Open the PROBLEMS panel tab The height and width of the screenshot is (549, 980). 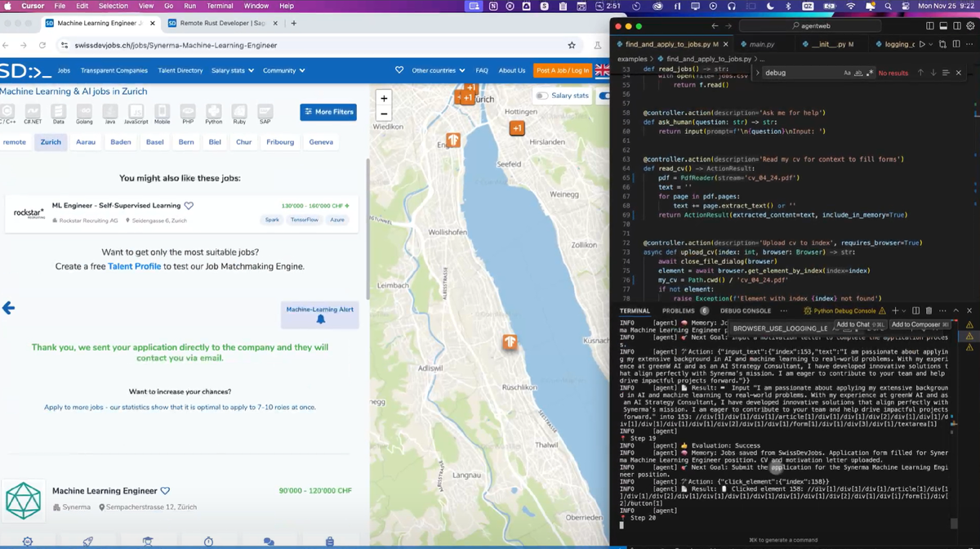point(678,310)
